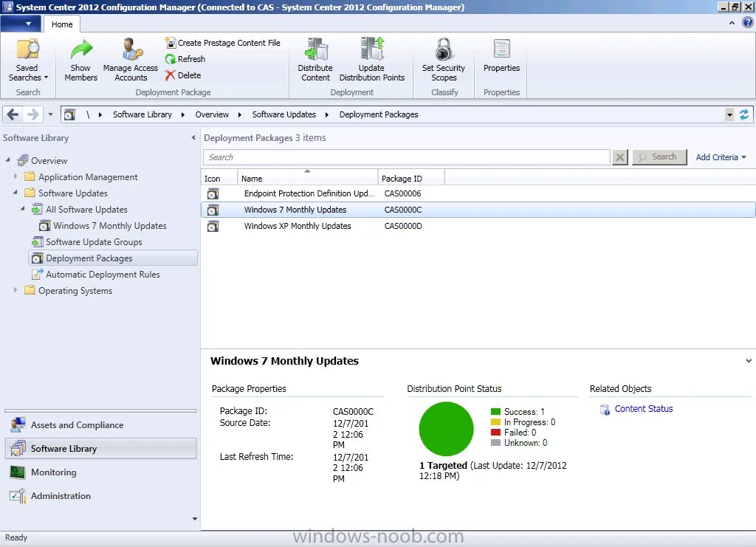Image resolution: width=756 pixels, height=547 pixels.
Task: Open Saved Searches in the ribbon
Action: 28,61
